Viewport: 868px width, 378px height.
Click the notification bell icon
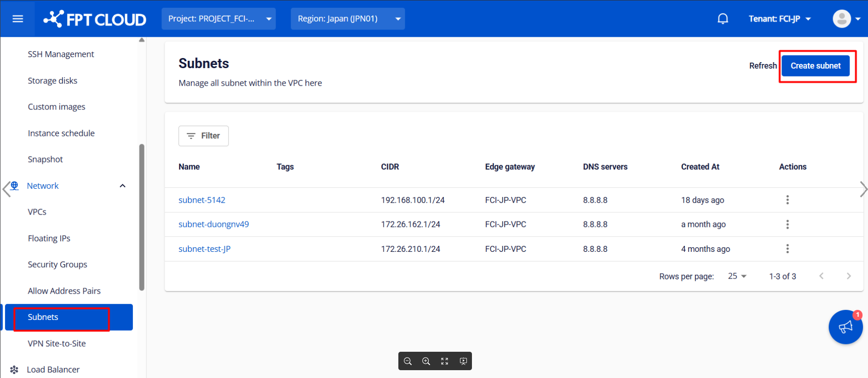(x=723, y=19)
